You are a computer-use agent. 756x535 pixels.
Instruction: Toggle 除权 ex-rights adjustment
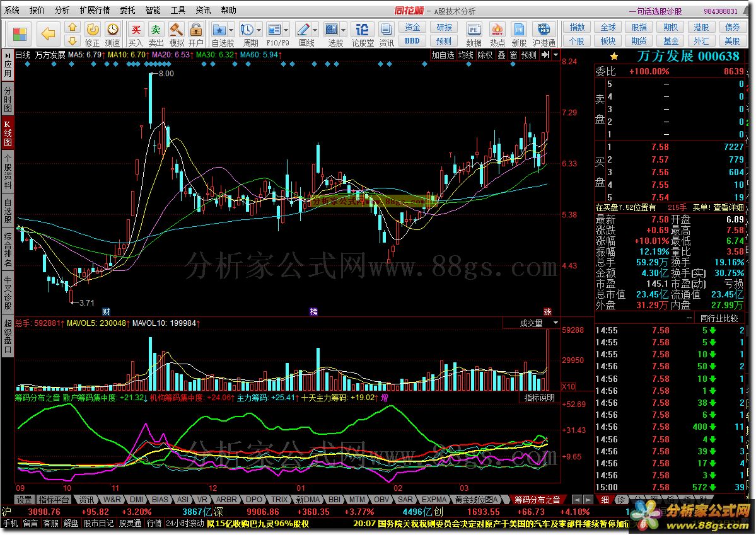[485, 55]
